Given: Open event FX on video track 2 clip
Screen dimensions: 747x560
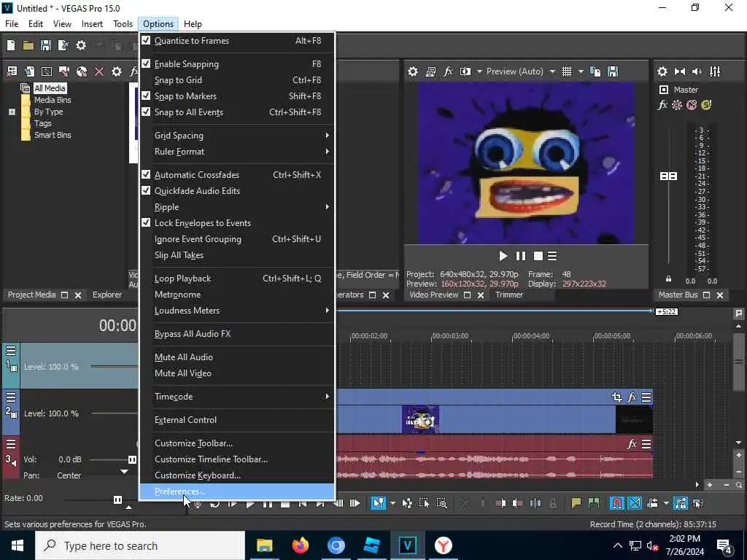Looking at the screenshot, I should click(x=632, y=397).
